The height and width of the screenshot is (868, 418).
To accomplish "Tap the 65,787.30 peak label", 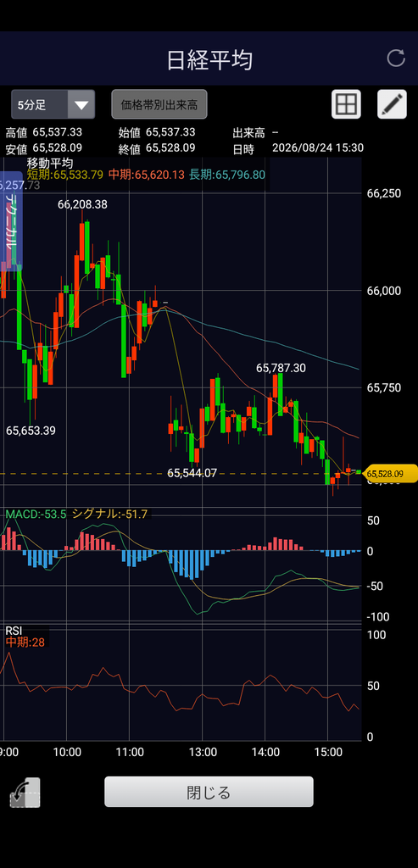I will [x=281, y=368].
